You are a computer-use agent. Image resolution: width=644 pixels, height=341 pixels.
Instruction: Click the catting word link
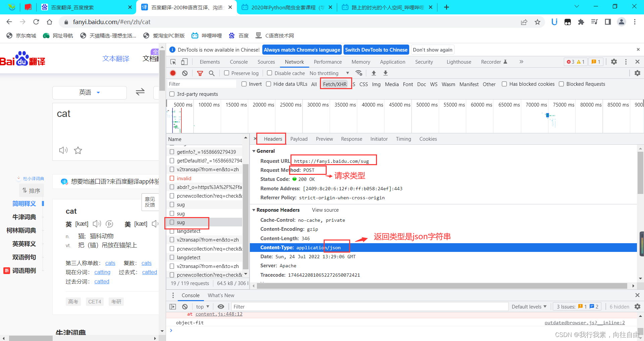click(x=102, y=272)
